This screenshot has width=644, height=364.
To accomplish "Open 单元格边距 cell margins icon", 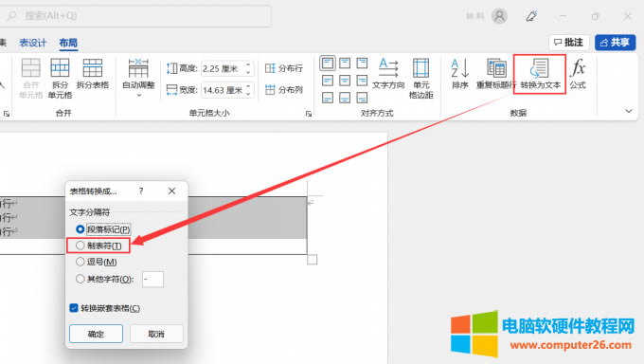I will coord(421,78).
